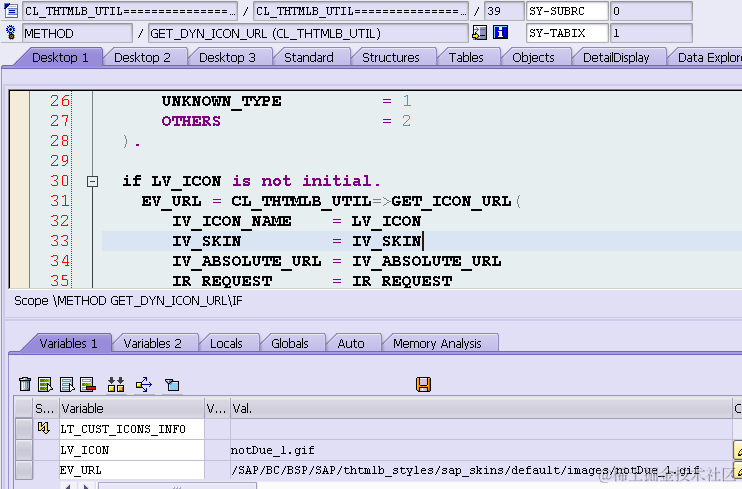Click the second CL_THTMLB_UTIL include field
This screenshot has width=742, height=489.
pyautogui.click(x=361, y=11)
